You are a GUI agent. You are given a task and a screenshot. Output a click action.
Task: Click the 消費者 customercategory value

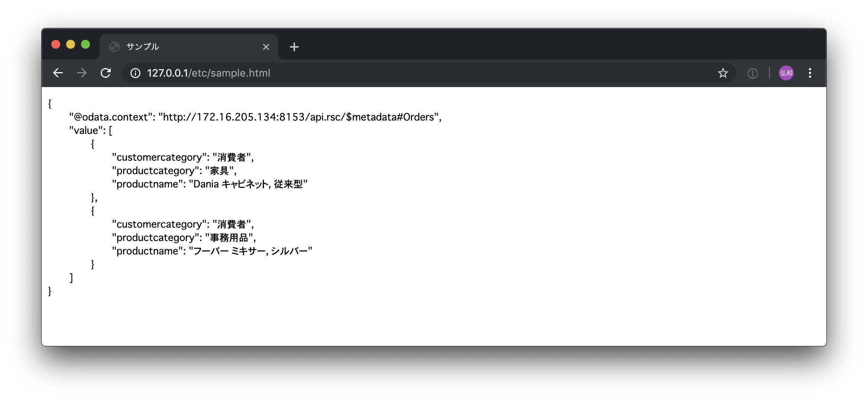coord(232,157)
